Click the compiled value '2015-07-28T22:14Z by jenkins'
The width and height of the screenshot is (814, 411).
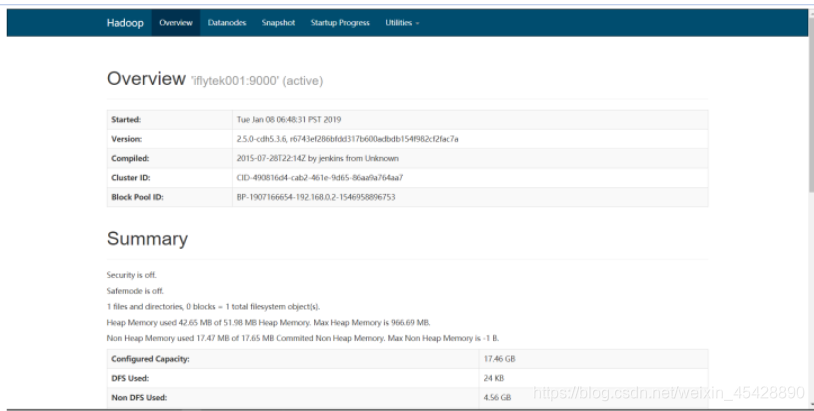tap(318, 158)
